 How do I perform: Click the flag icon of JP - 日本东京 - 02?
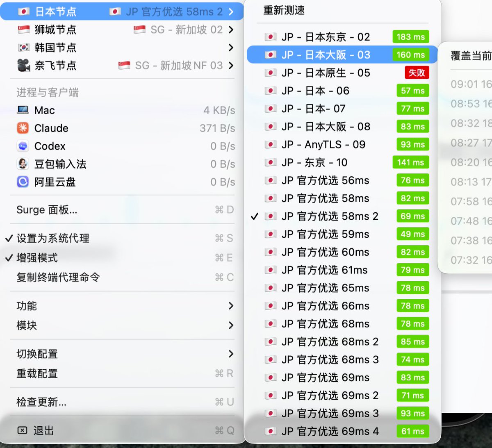[x=270, y=37]
